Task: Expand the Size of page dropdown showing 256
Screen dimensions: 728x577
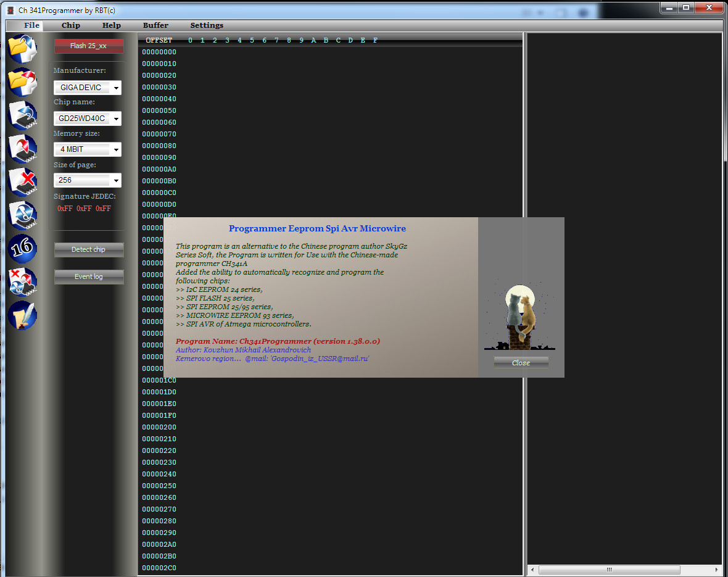Action: (x=87, y=180)
